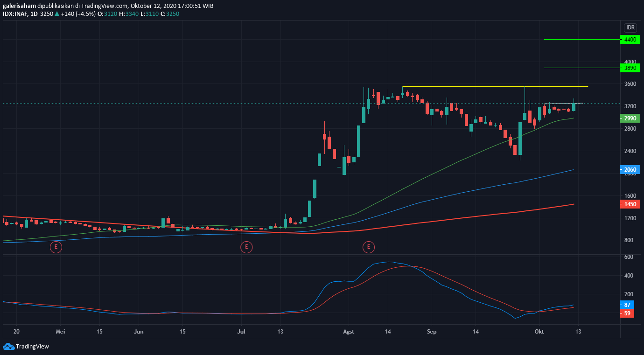Click the red 59 indicator value label
Image resolution: width=644 pixels, height=355 pixels.
(x=627, y=313)
